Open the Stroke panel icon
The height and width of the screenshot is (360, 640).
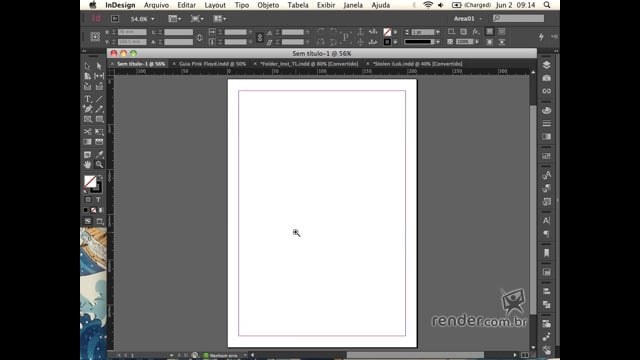(547, 124)
